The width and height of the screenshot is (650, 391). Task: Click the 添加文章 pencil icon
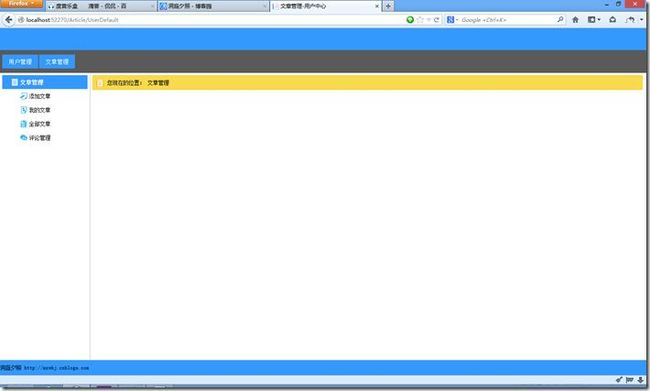tap(24, 96)
